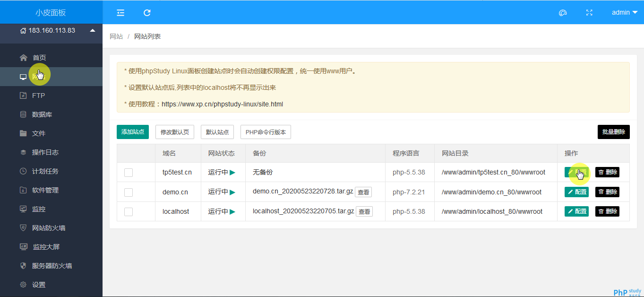Refresh the page using the reload icon

coord(147,13)
